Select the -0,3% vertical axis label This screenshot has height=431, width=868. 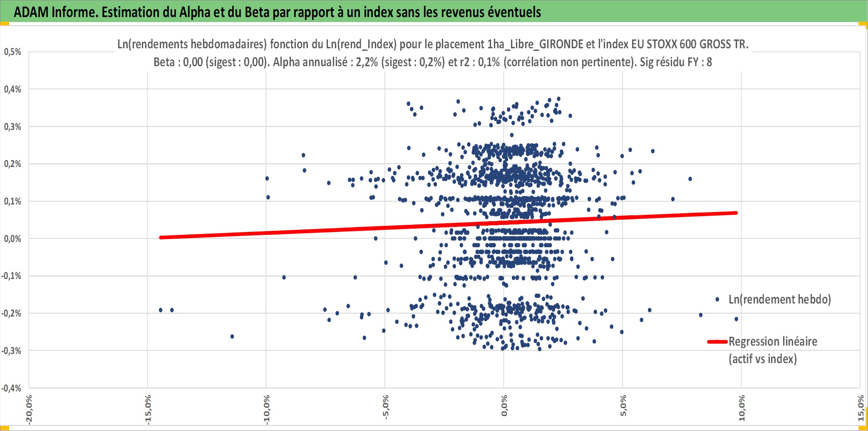point(11,351)
